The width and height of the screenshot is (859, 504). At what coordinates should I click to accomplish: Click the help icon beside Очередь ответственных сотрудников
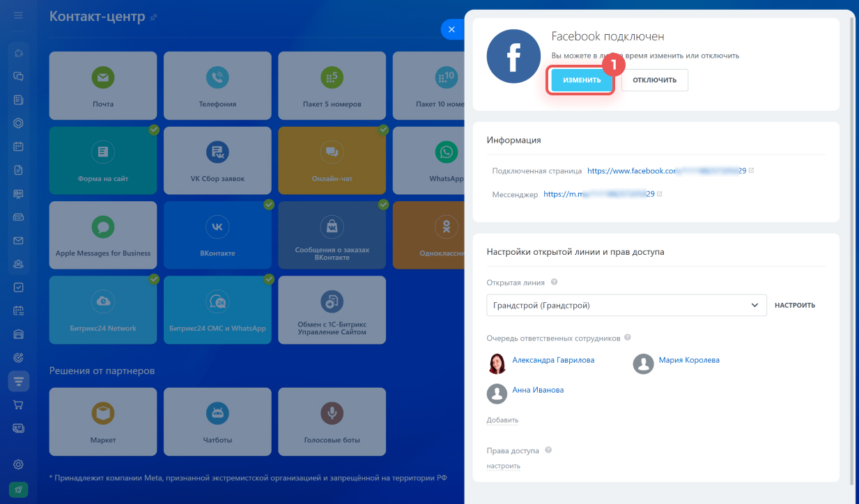pos(628,338)
